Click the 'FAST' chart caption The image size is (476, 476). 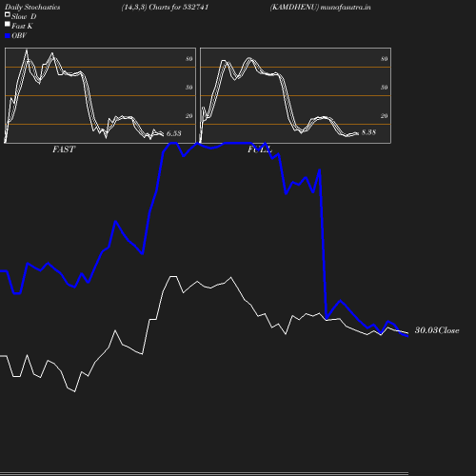[64, 149]
